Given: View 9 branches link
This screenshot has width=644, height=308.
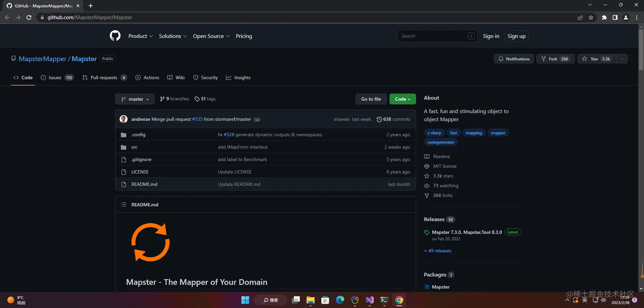Looking at the screenshot, I should [x=174, y=99].
